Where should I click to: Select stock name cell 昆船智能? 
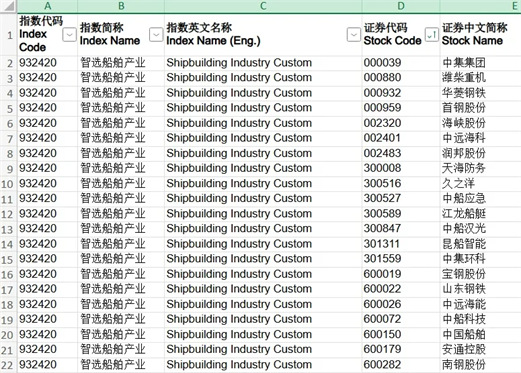(480, 244)
